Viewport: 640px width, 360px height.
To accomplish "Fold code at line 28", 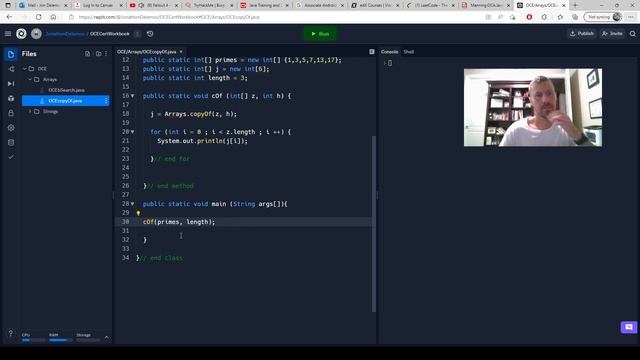I will point(132,204).
